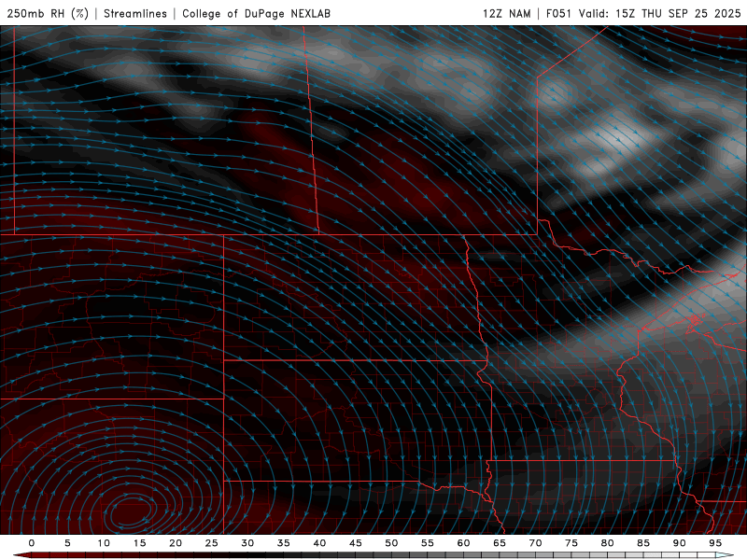Click the colorbar label '50'

pyautogui.click(x=391, y=543)
